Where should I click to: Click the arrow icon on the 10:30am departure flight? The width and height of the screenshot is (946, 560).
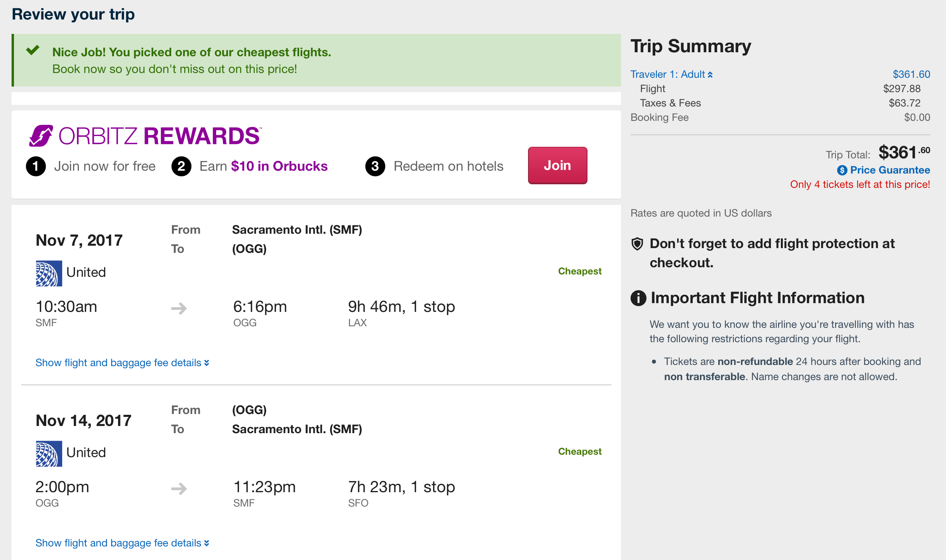click(179, 308)
